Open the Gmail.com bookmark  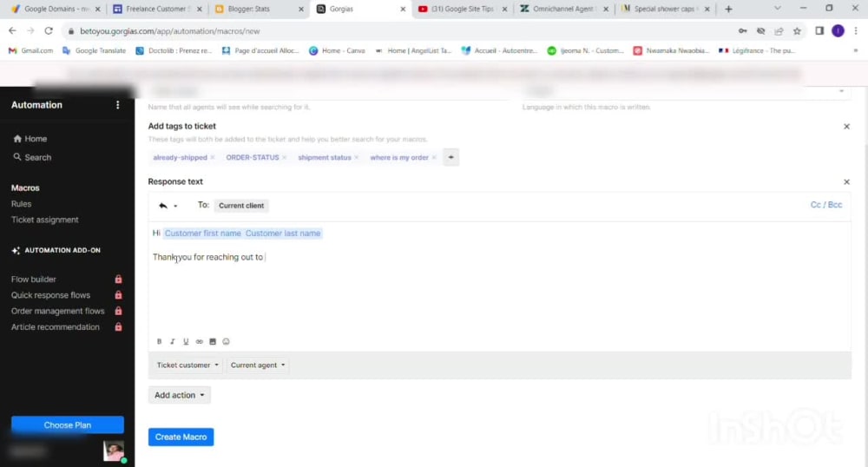31,50
